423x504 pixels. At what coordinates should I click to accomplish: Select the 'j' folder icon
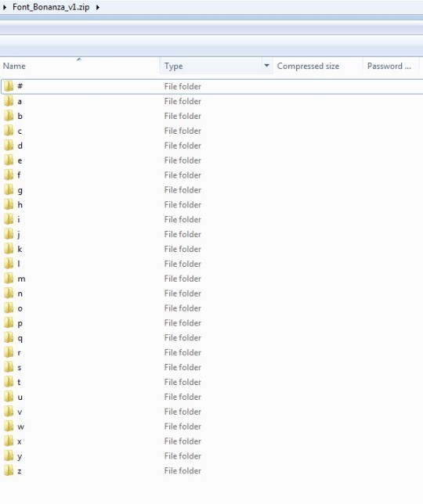pos(9,234)
